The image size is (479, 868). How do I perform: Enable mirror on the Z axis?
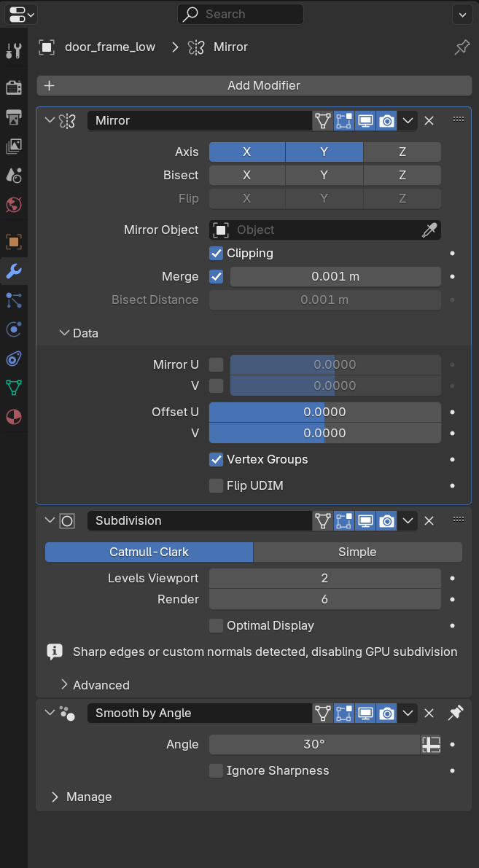coord(402,152)
